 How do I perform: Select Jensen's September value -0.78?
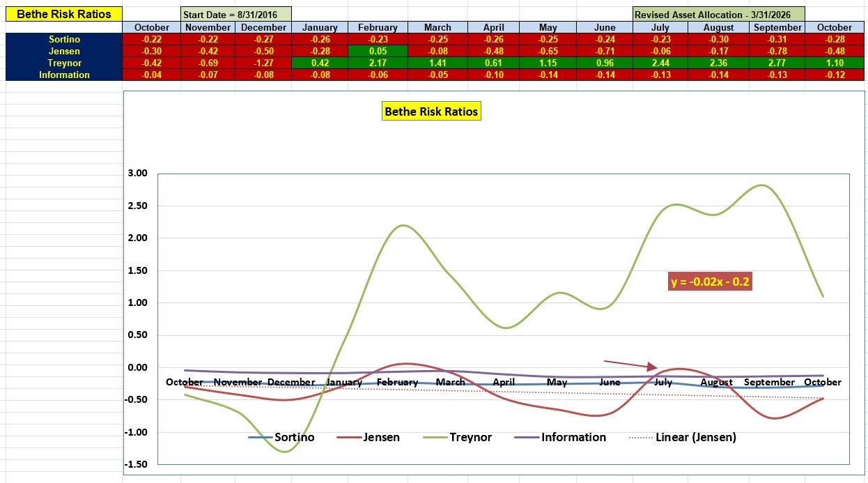click(777, 51)
